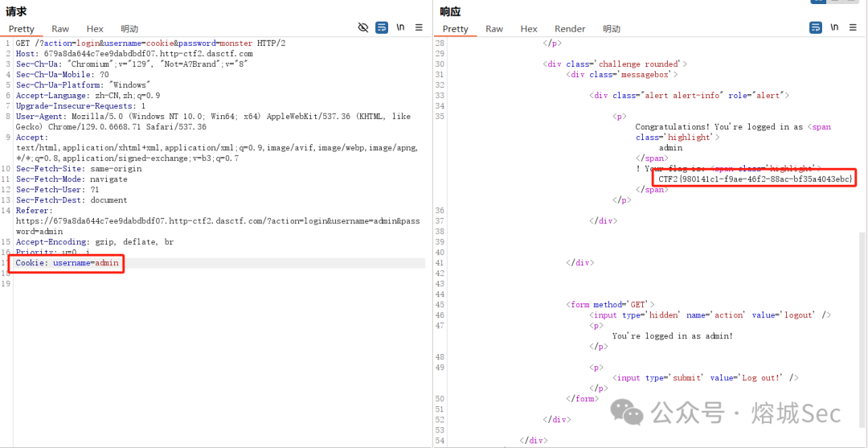Toggle the \n newline display in the response panel
Image resolution: width=868 pixels, height=448 pixels.
834,27
